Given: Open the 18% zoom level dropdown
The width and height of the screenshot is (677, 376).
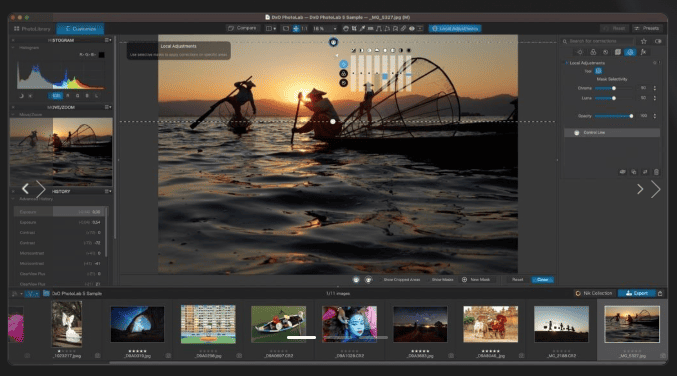Looking at the screenshot, I should pyautogui.click(x=325, y=28).
